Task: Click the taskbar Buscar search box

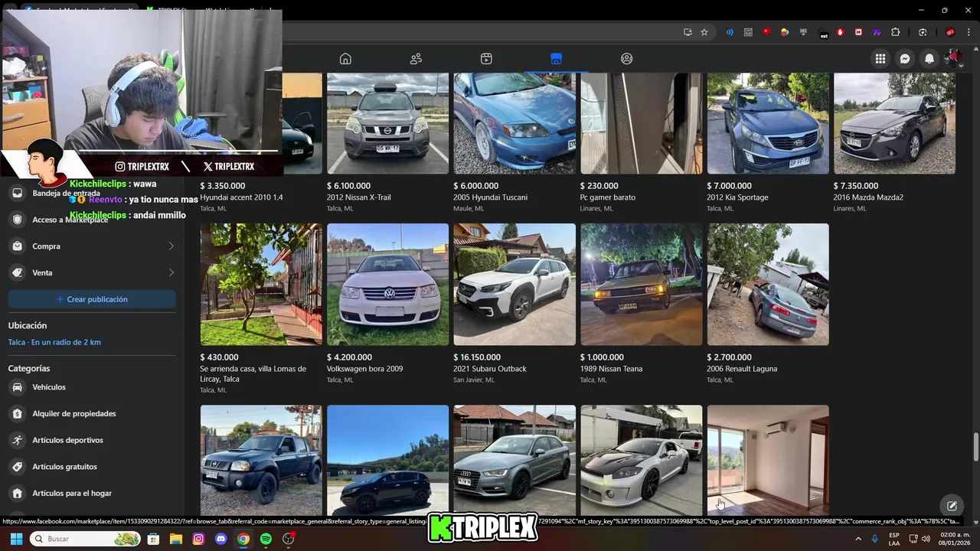Action: click(x=86, y=539)
